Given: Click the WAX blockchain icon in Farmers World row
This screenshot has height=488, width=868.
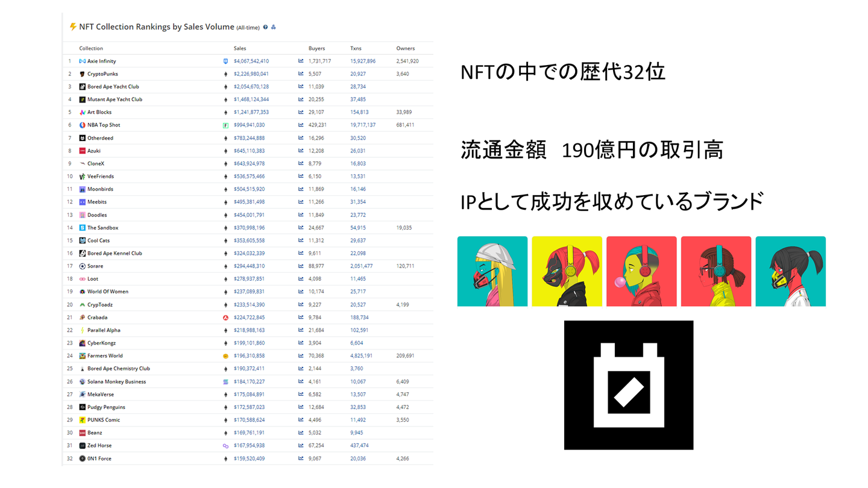Looking at the screenshot, I should point(225,356).
